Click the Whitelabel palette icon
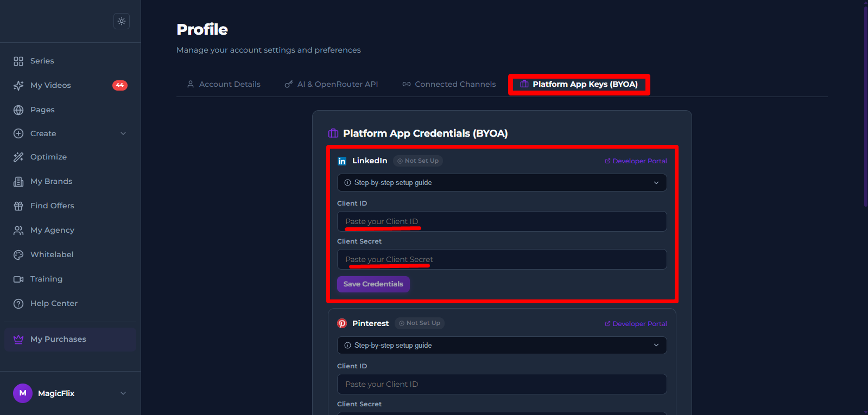The image size is (868, 415). click(18, 254)
